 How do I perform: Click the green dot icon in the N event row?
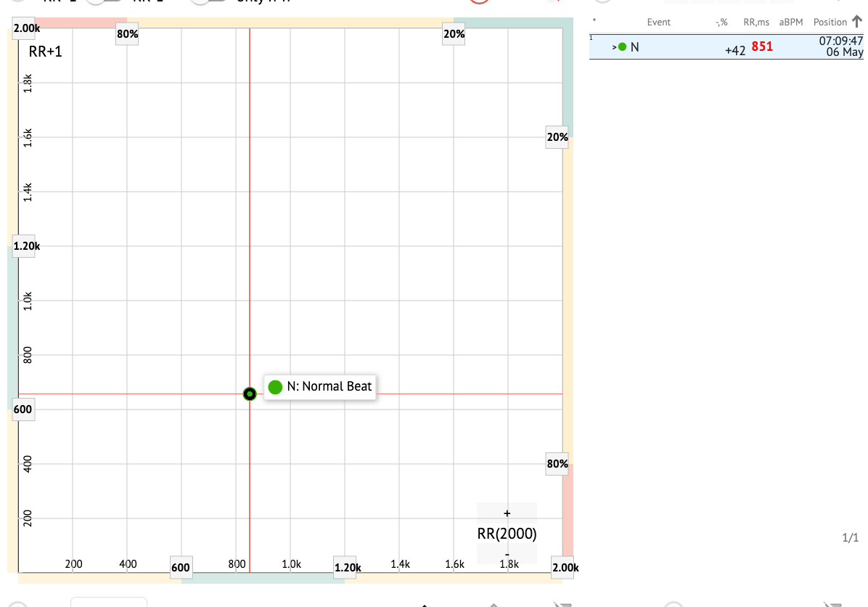tap(622, 47)
